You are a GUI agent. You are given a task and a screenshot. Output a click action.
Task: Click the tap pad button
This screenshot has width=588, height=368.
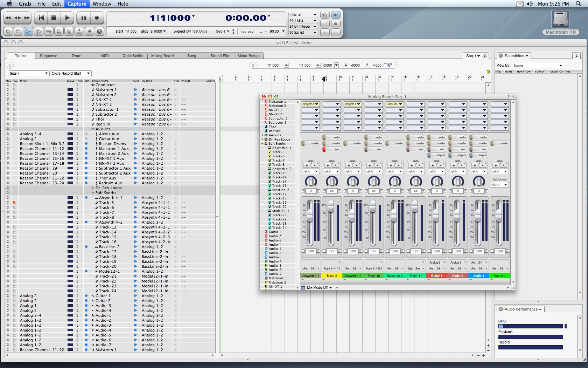tap(247, 32)
